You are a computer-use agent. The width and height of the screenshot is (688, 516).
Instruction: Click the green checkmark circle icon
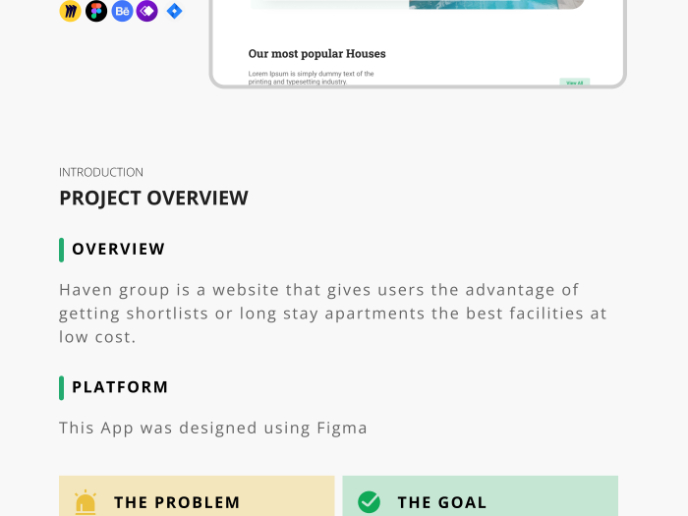pyautogui.click(x=369, y=502)
